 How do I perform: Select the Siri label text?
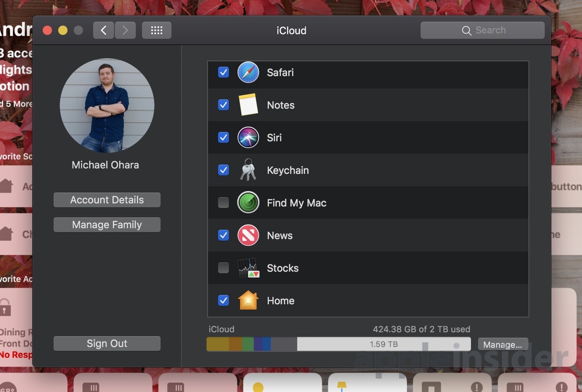(274, 138)
